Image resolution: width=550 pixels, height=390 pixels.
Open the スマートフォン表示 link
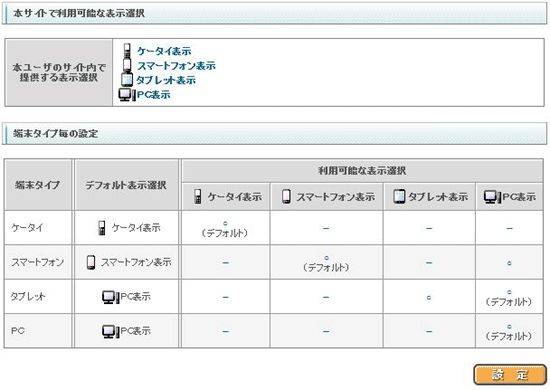[x=176, y=66]
